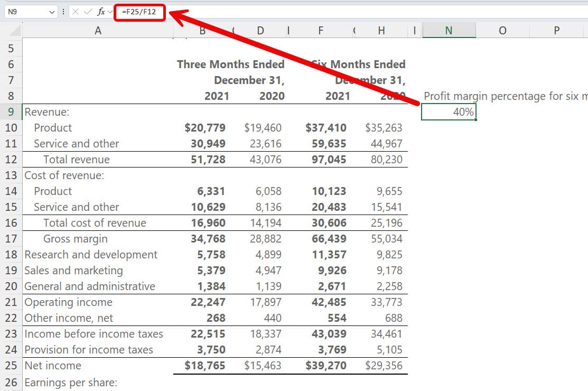
Task: Select column P header
Action: 556,31
